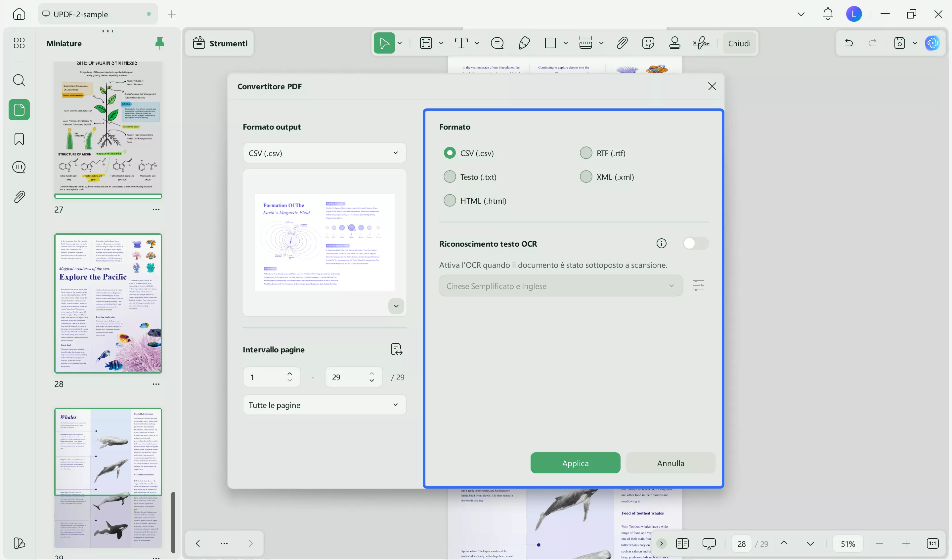
Task: Pin the Miniature thumbnails panel
Action: (x=159, y=43)
